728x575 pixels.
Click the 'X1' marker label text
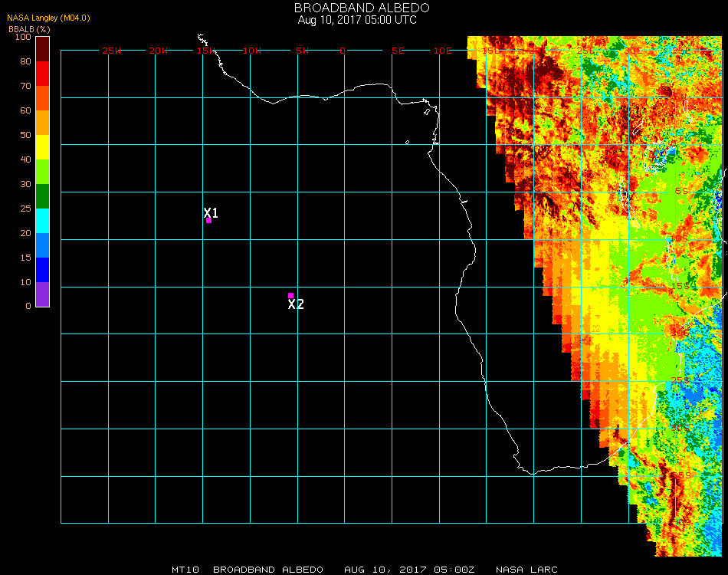pyautogui.click(x=211, y=212)
